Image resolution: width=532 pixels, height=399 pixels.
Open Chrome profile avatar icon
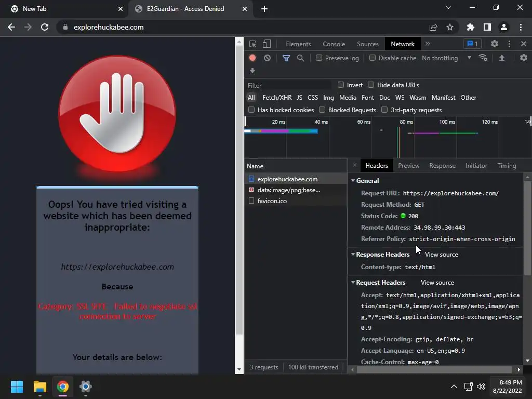click(504, 27)
